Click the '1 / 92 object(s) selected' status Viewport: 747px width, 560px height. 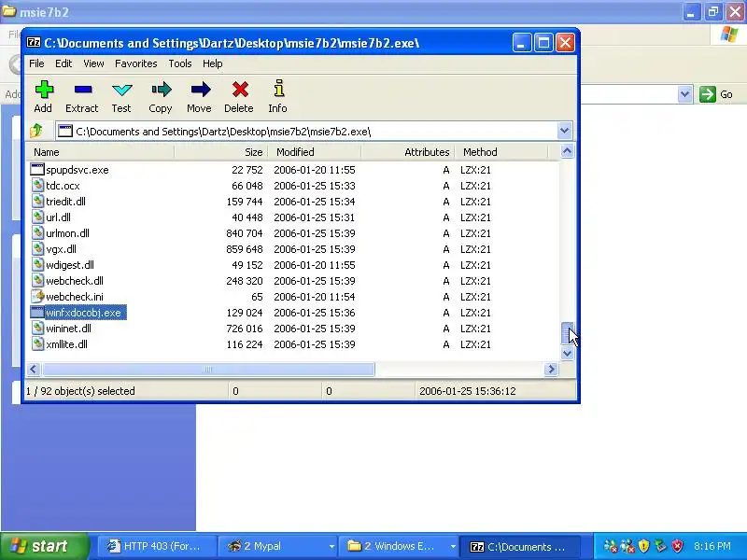click(80, 391)
